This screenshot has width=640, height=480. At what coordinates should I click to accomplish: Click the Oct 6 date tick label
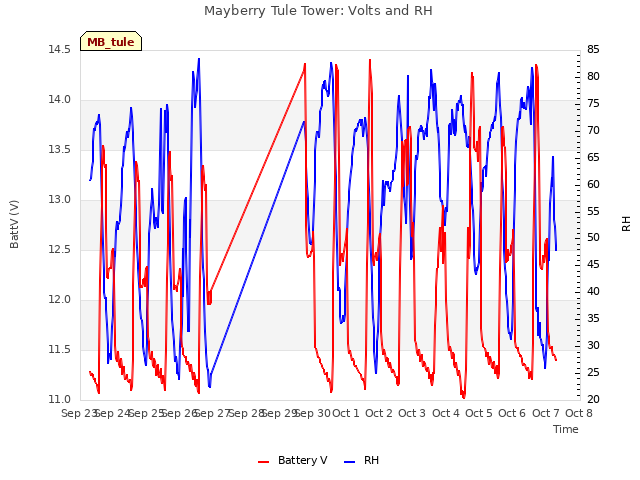click(x=512, y=413)
